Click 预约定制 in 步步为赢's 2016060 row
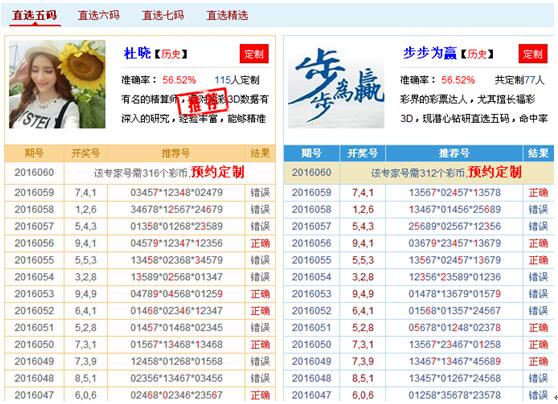This screenshot has width=558, height=404. [x=495, y=172]
